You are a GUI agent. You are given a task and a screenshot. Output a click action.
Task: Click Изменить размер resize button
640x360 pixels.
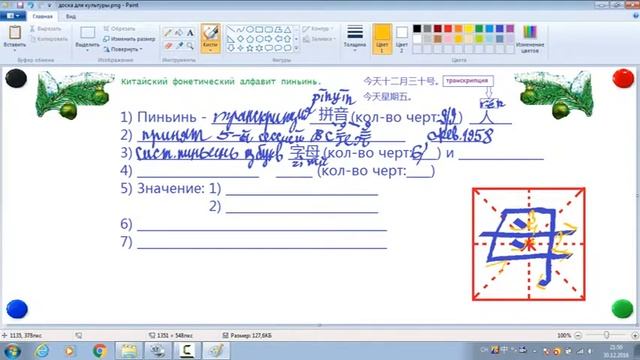(x=129, y=39)
